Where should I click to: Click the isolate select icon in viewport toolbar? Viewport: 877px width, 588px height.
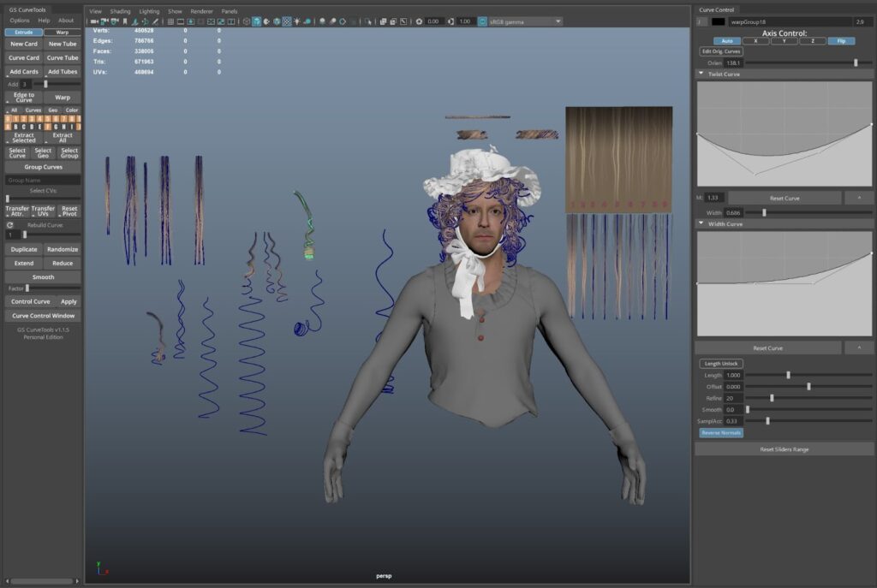click(367, 21)
